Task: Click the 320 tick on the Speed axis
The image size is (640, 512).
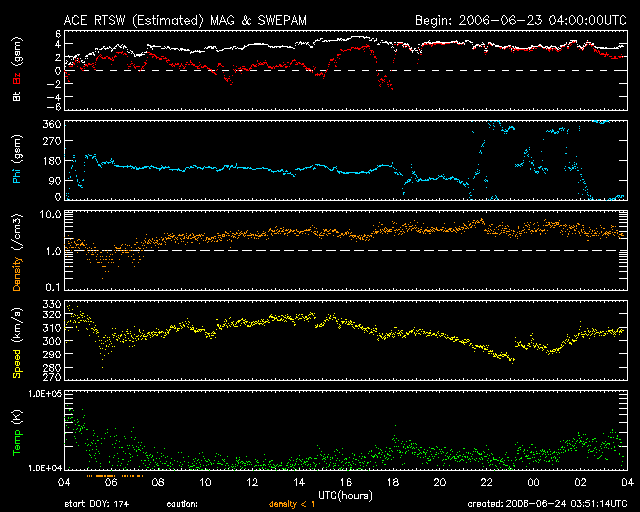Action: pyautogui.click(x=52, y=314)
